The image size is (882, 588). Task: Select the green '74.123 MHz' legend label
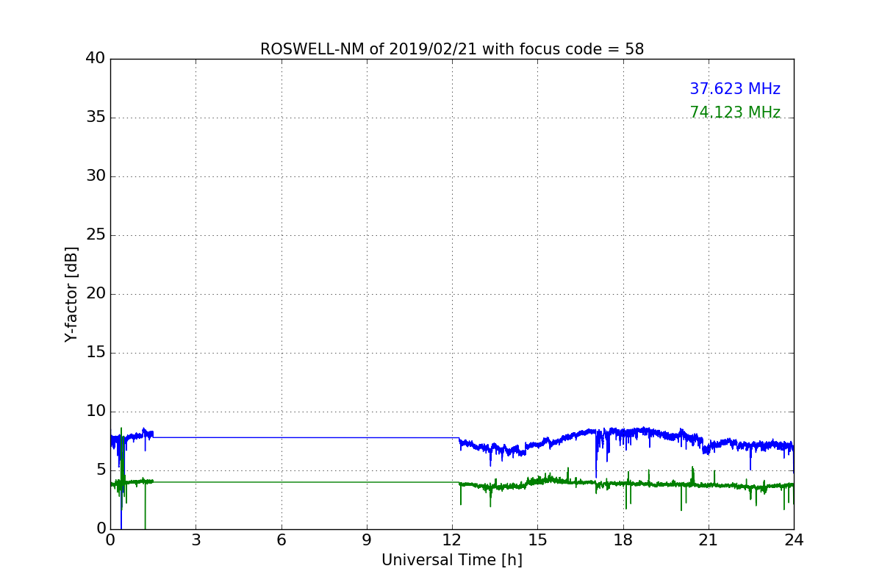pos(735,112)
